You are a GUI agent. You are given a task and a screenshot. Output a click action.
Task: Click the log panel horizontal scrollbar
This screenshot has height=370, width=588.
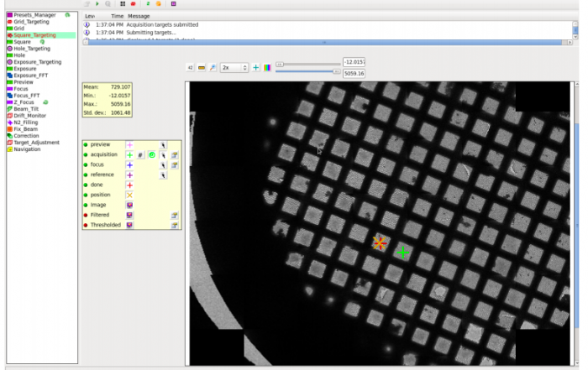click(325, 43)
